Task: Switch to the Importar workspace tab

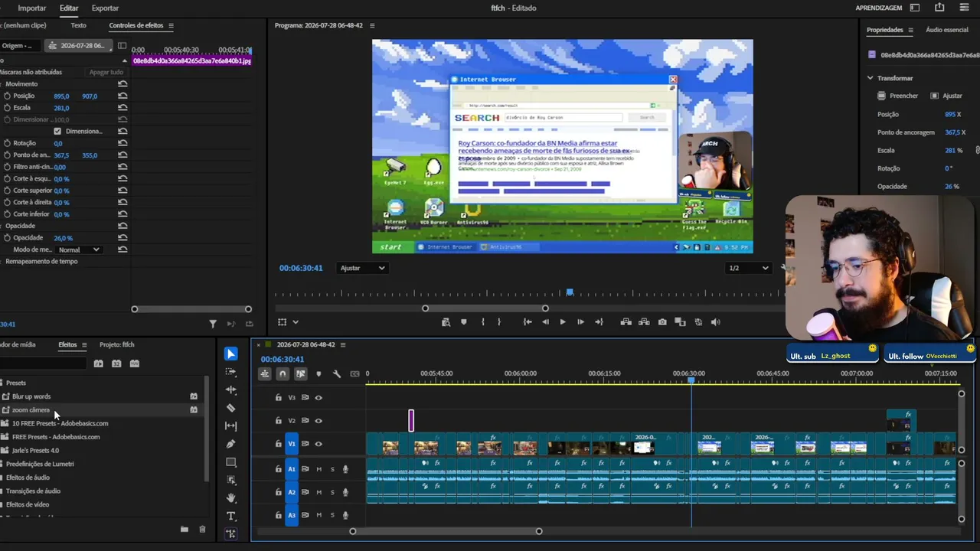Action: (32, 8)
